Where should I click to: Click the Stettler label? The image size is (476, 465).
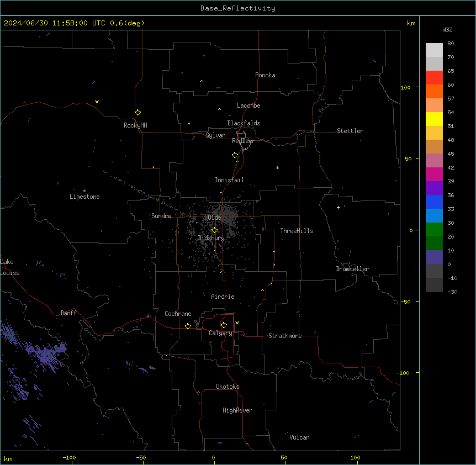350,131
